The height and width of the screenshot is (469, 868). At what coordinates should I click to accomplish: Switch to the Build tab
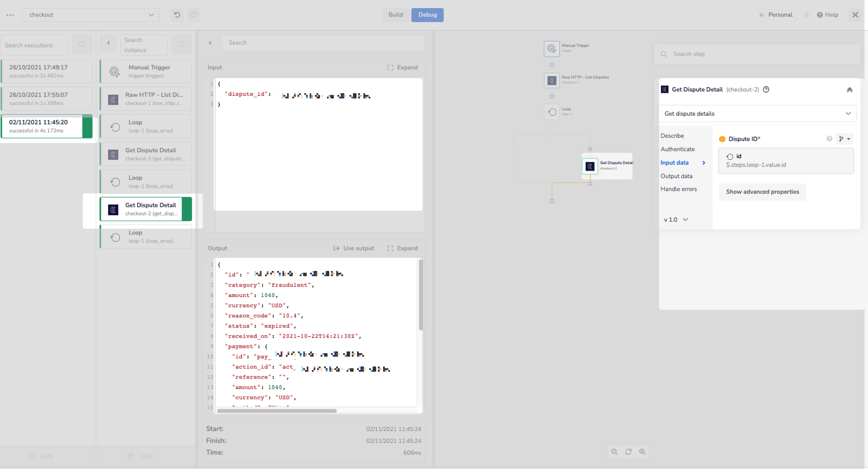tap(395, 15)
